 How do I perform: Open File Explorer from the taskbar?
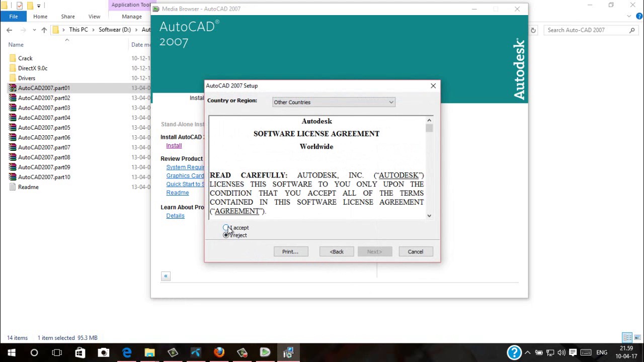click(149, 352)
